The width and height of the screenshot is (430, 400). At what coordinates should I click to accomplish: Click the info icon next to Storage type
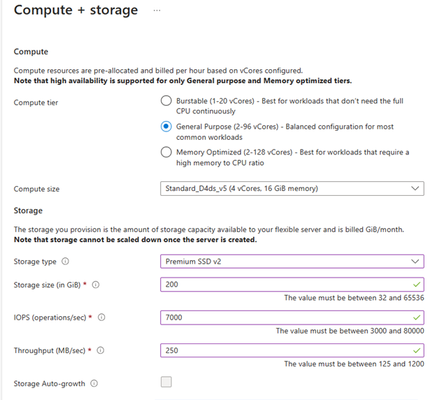pyautogui.click(x=65, y=261)
